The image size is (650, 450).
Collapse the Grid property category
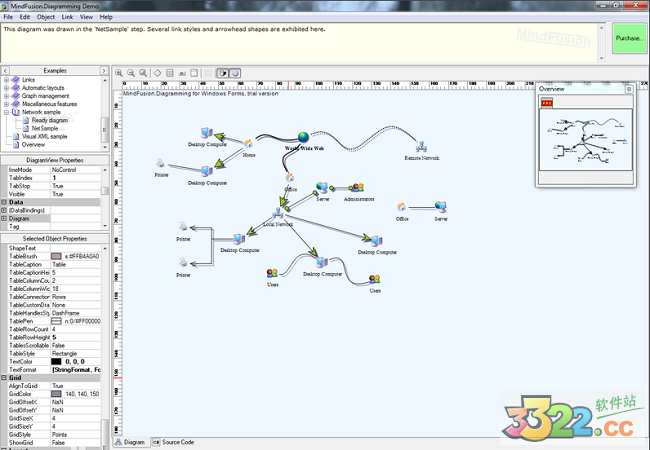tap(4, 378)
